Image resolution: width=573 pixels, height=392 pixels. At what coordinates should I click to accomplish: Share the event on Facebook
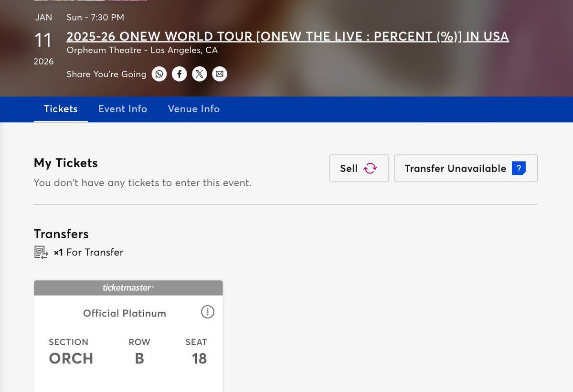pos(179,74)
